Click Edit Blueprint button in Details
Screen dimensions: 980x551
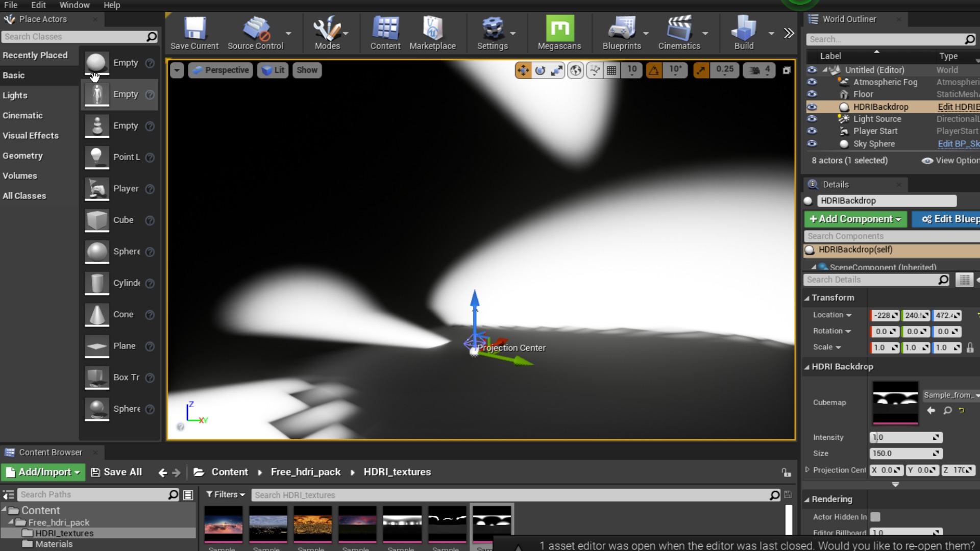pos(947,219)
